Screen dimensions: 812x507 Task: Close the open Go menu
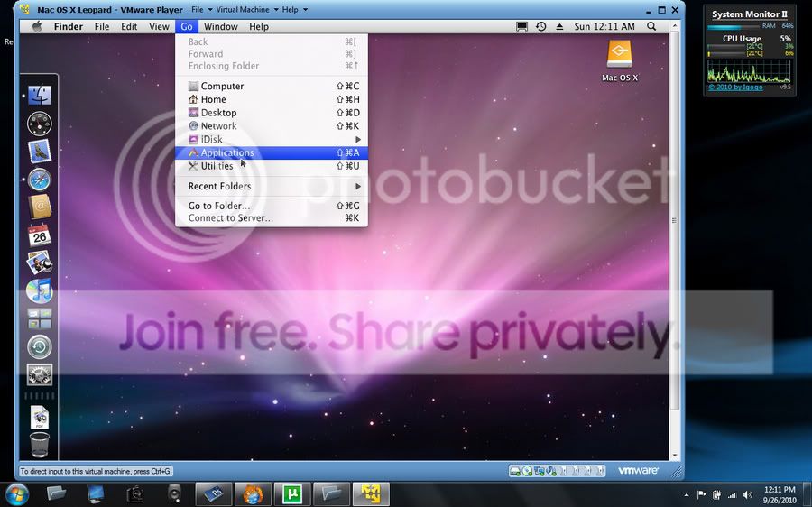click(187, 26)
